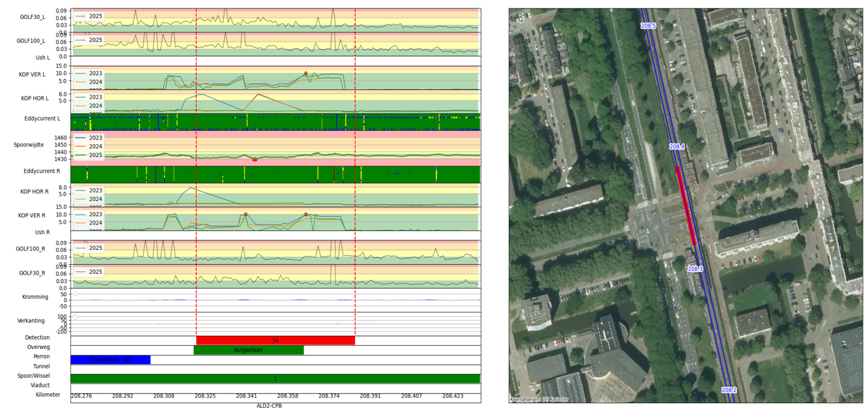This screenshot has height=411, width=868.
Task: Select the GOLF100_L row label
Action: click(x=31, y=41)
